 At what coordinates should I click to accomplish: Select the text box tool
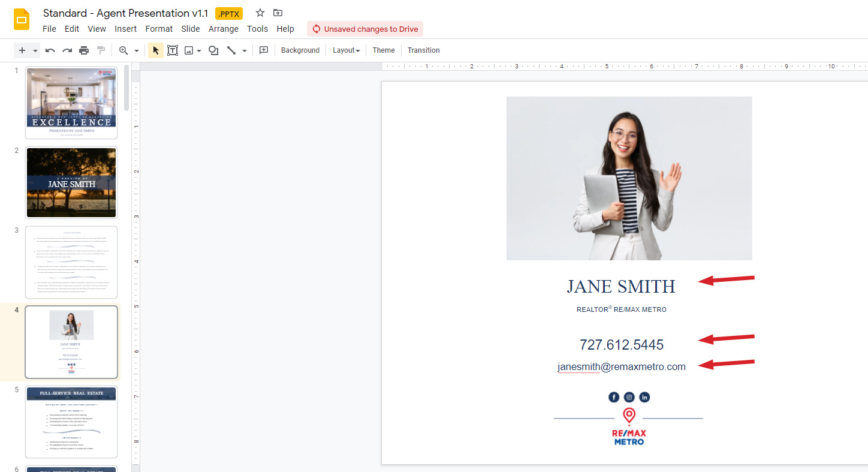(173, 50)
